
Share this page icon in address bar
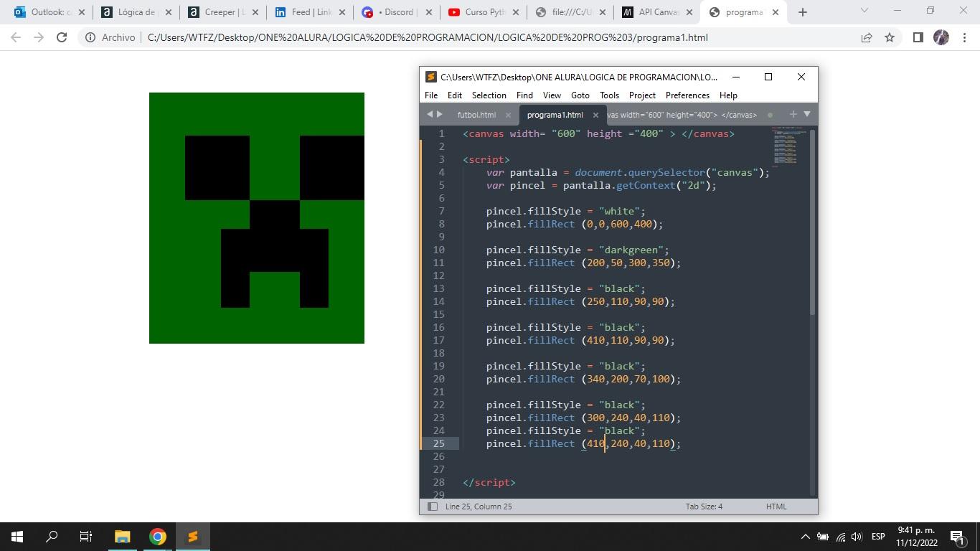867,37
